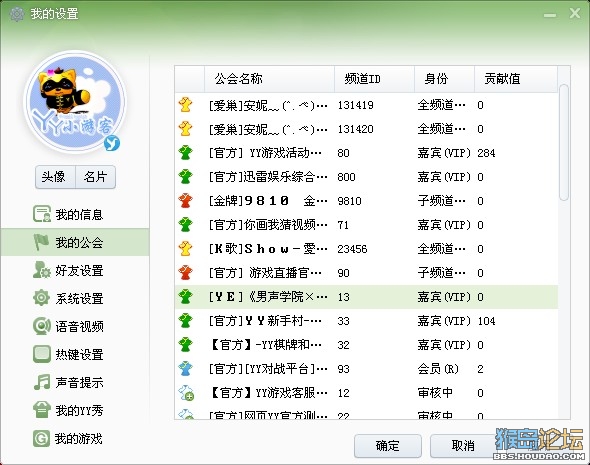590x465 pixels.
Task: Click the 我的公会 flag icon
Action: coord(41,242)
